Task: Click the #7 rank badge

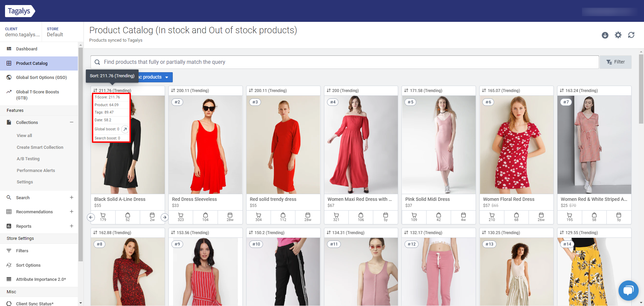Action: (566, 102)
